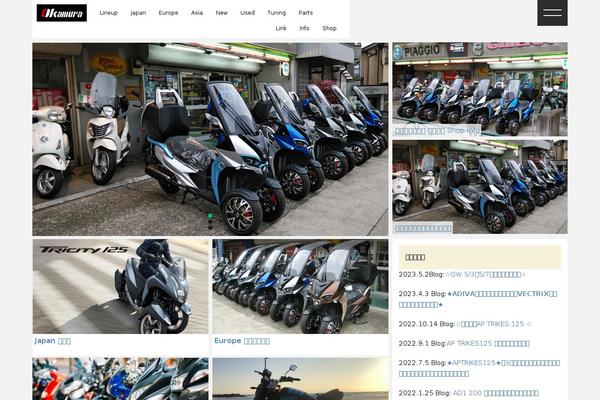600x400 pixels.
Task: Open the Parts menu item
Action: pos(305,13)
